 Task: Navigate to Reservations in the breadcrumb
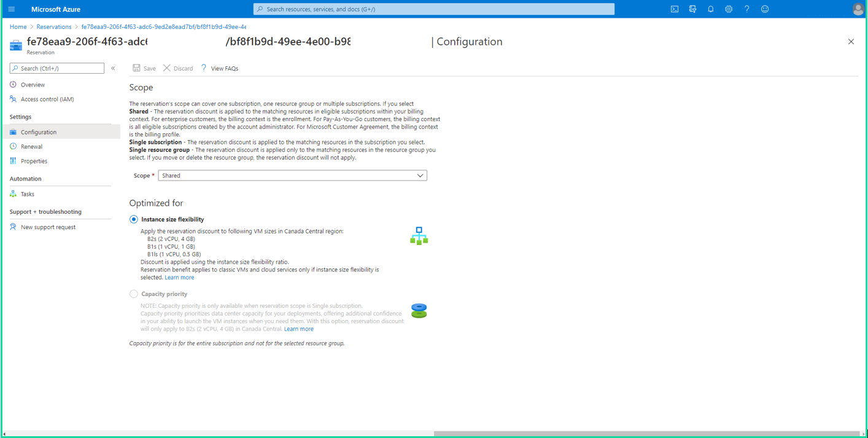pyautogui.click(x=54, y=27)
